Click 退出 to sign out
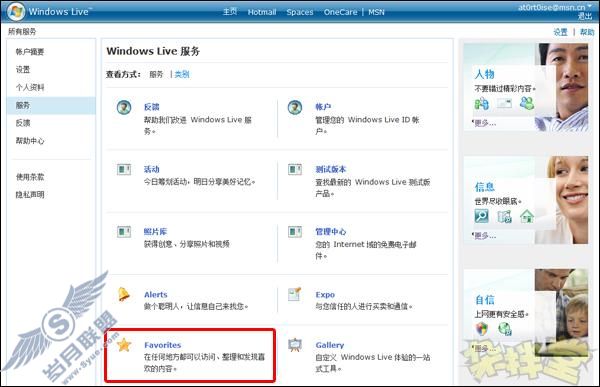 pyautogui.click(x=585, y=16)
